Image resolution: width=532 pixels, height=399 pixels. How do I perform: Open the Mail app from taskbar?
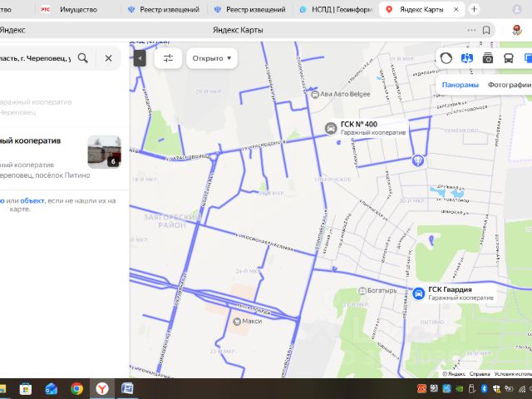tap(51, 389)
